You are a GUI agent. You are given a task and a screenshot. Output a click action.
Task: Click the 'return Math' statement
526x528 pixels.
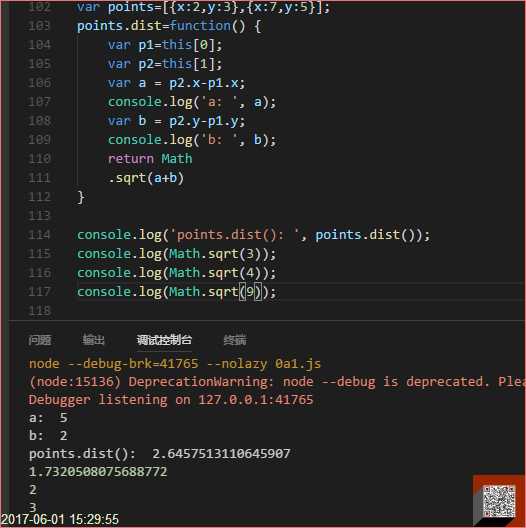coord(150,159)
